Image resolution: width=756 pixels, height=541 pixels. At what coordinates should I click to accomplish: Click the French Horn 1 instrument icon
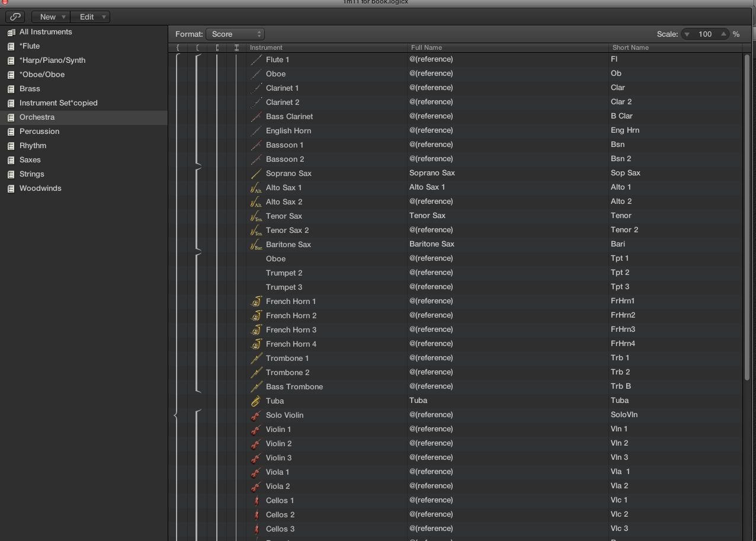pyautogui.click(x=256, y=301)
